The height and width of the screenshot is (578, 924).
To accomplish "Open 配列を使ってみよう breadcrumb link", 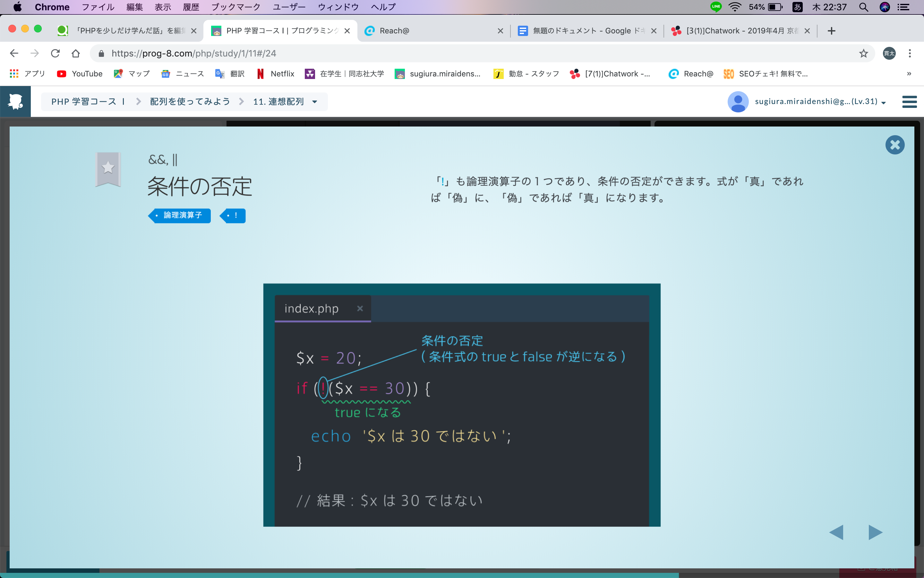I will point(190,102).
